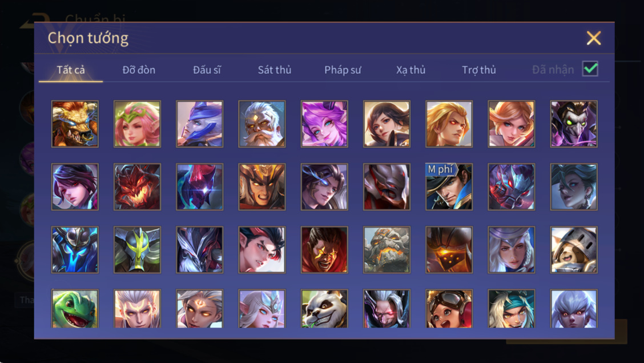Open the 'Trợ thủ' tab
The image size is (644, 363).
pos(479,70)
